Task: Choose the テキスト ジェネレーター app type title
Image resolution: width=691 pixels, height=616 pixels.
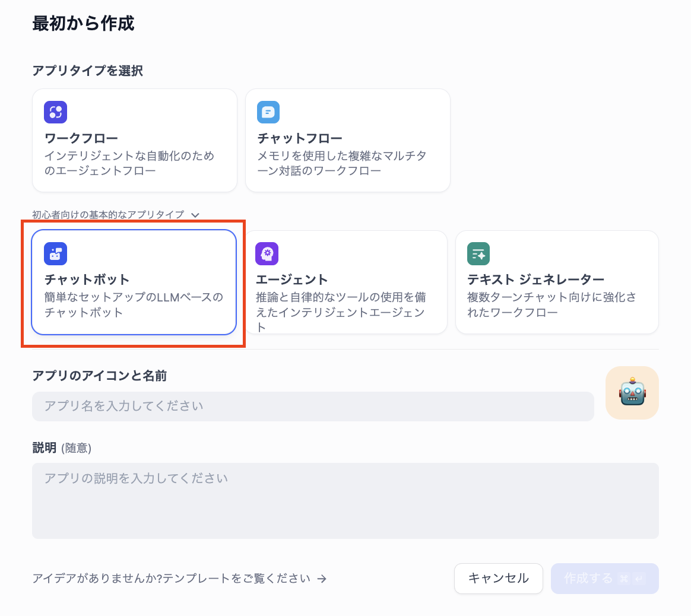Action: [535, 280]
